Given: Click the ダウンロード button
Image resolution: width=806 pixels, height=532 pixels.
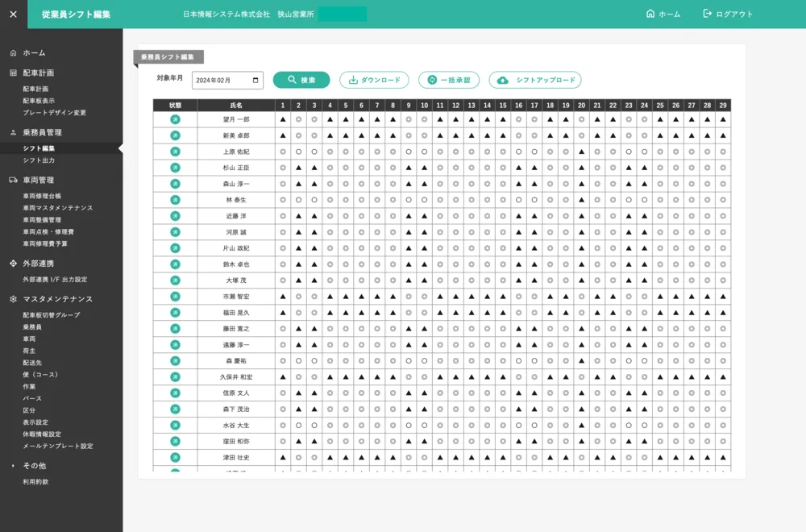Looking at the screenshot, I should click(374, 81).
